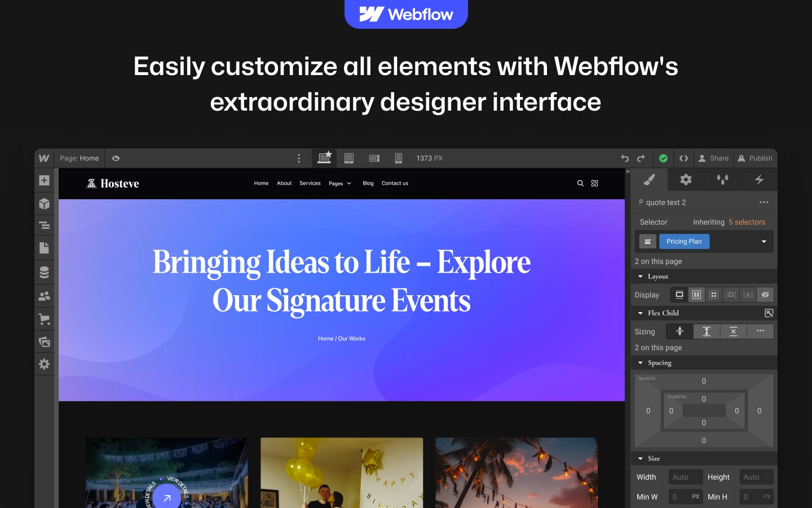Click the Publish button
The image size is (812, 508).
click(755, 159)
